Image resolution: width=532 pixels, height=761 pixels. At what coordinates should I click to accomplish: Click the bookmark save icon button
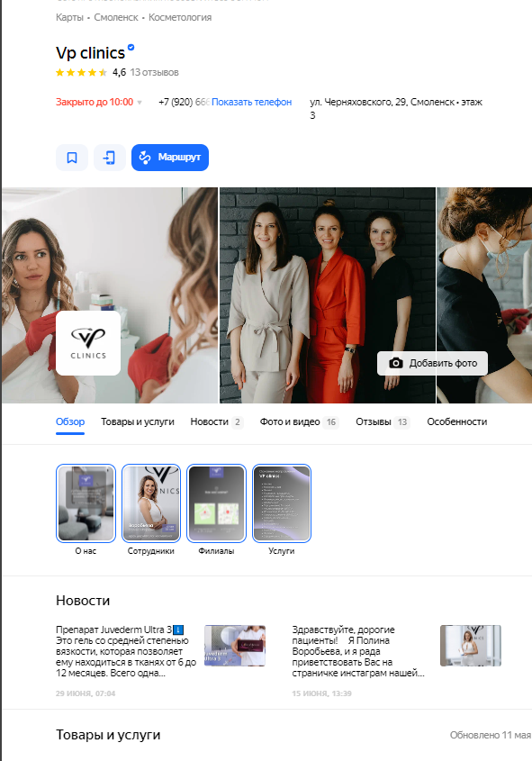click(72, 158)
